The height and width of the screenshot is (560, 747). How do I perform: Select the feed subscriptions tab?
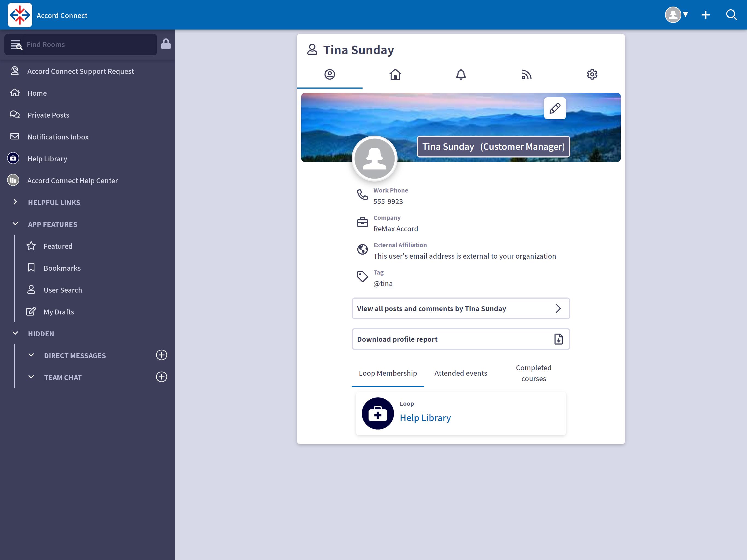click(x=526, y=74)
